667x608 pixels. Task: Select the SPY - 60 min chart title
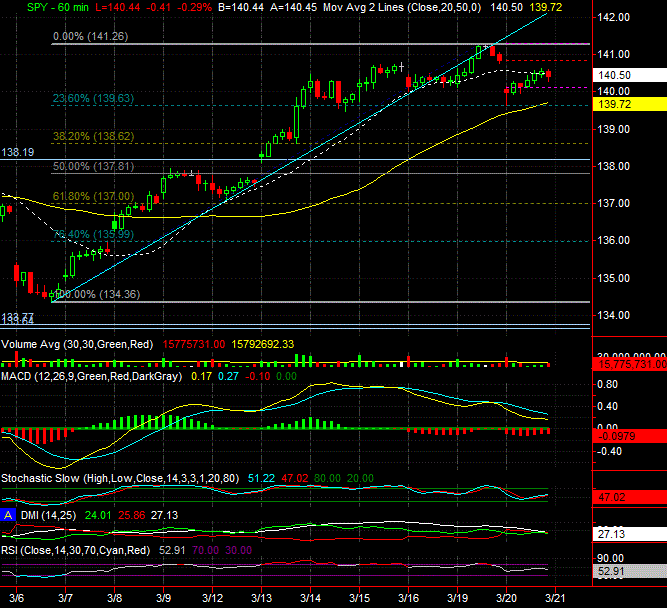click(58, 7)
